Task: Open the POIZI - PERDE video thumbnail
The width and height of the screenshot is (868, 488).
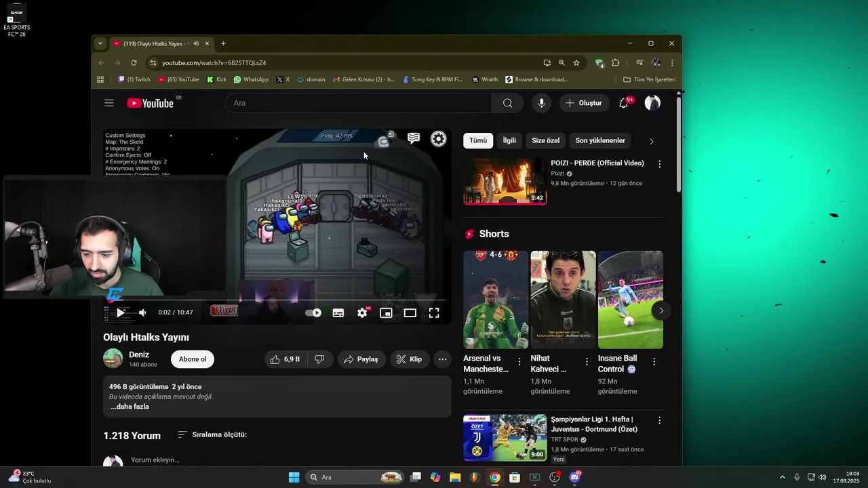Action: click(505, 181)
